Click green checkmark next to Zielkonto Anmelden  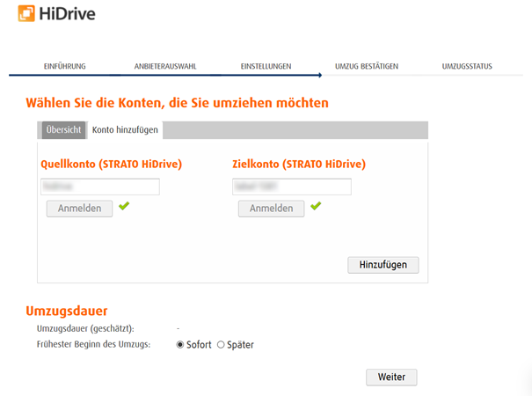point(316,206)
